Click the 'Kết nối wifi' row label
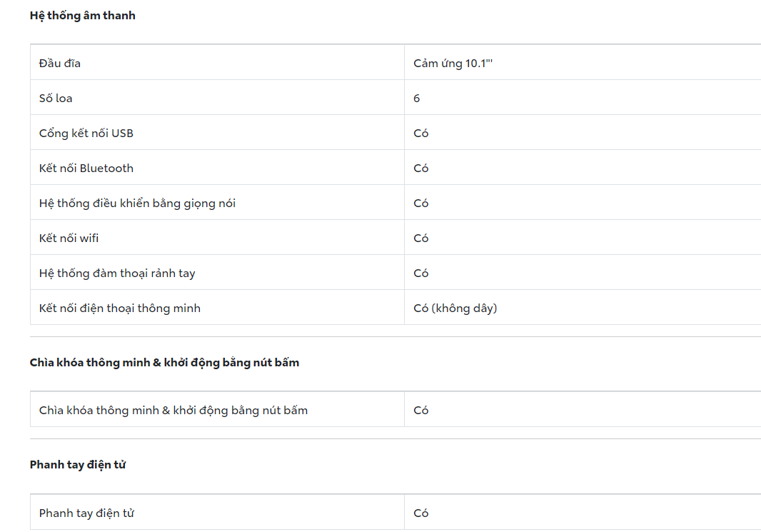Viewport: 761px width, 532px height. click(69, 239)
